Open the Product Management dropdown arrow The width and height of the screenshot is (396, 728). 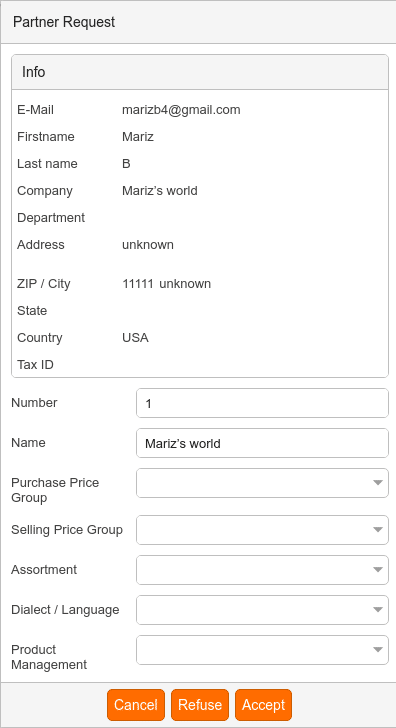(x=378, y=650)
